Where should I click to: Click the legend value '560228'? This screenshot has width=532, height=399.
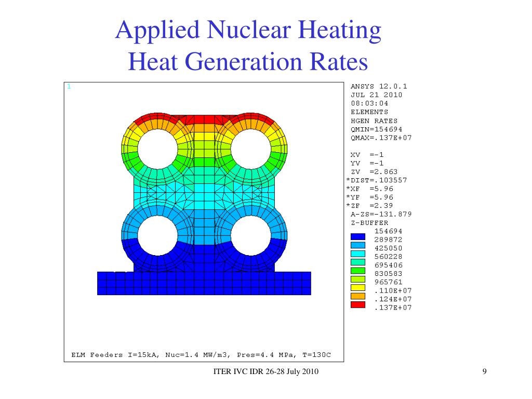tap(388, 257)
